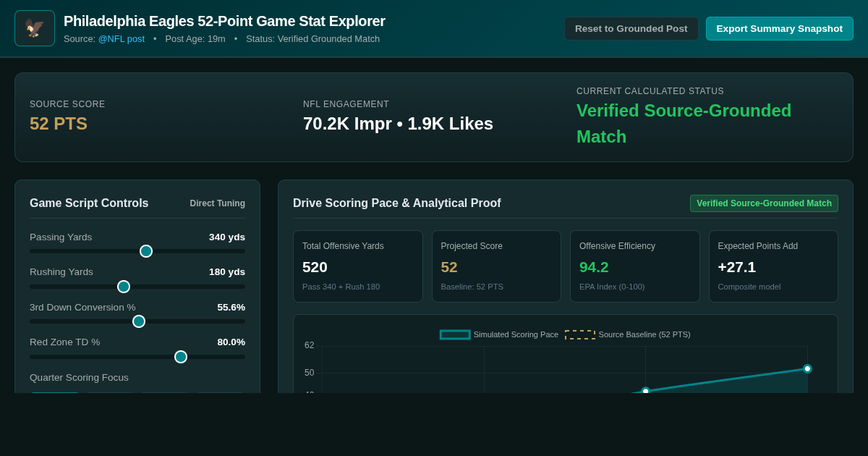Export the summary snapshot
868x456 pixels.
pyautogui.click(x=780, y=28)
